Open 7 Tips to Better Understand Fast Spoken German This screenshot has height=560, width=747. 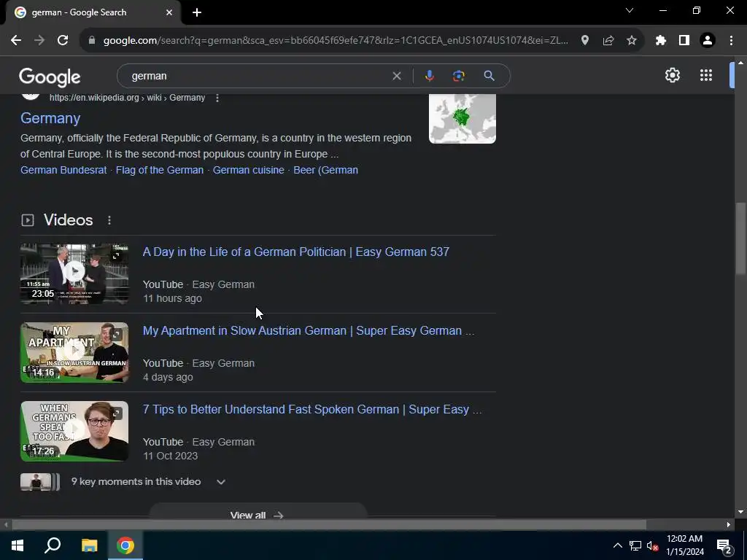pyautogui.click(x=312, y=410)
